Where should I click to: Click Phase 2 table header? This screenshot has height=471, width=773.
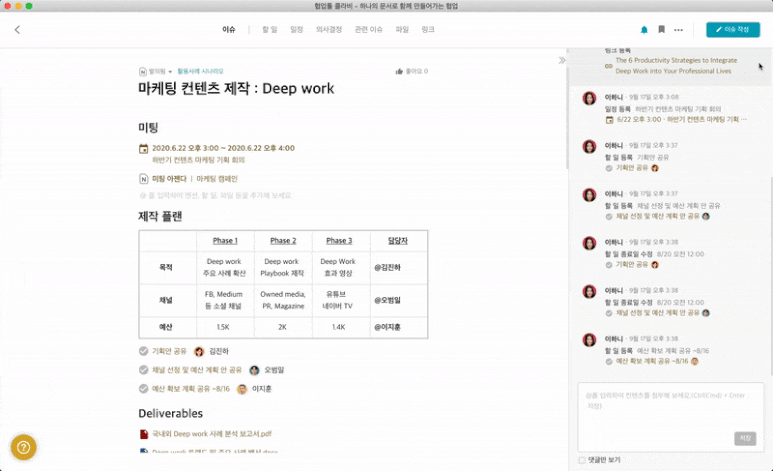283,241
